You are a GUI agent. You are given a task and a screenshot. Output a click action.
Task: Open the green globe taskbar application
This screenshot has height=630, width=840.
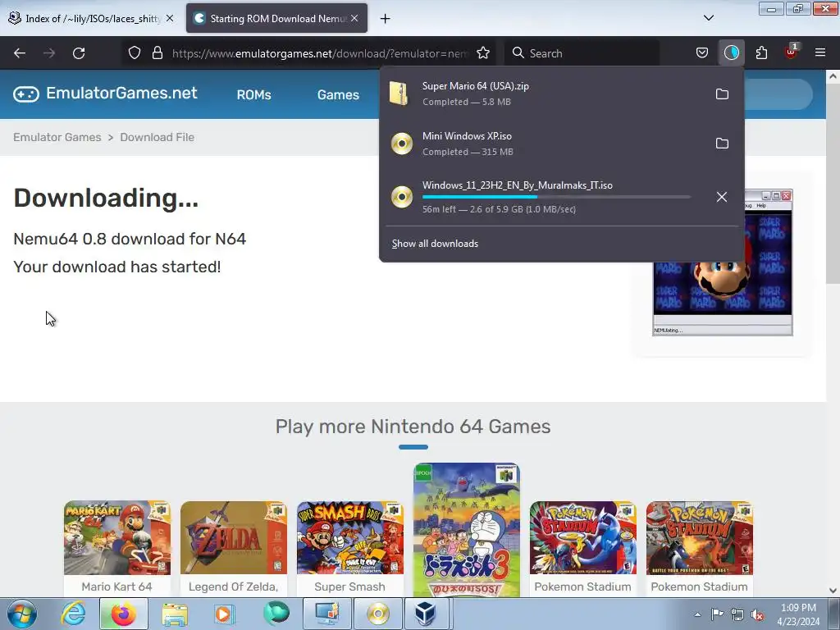click(276, 614)
